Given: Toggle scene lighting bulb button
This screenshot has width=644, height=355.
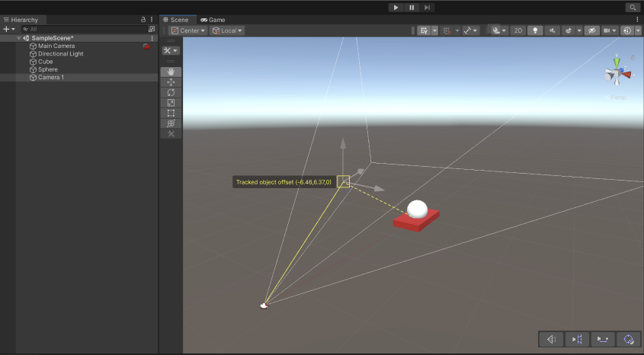Looking at the screenshot, I should point(535,30).
